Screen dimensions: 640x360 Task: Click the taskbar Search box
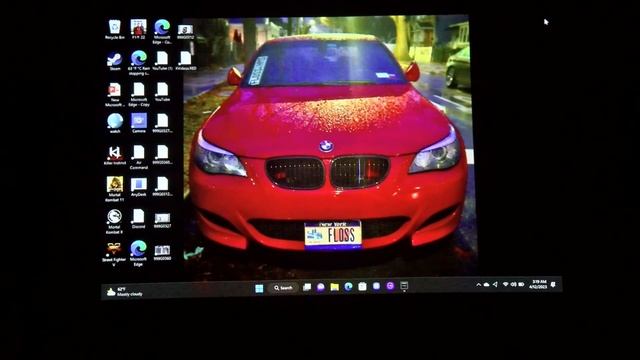click(284, 288)
